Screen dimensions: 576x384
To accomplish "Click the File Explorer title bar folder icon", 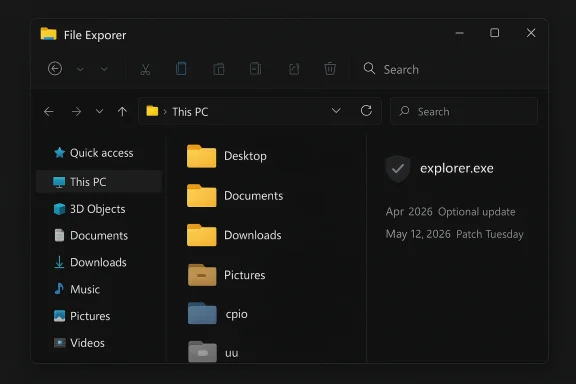I will pos(48,34).
